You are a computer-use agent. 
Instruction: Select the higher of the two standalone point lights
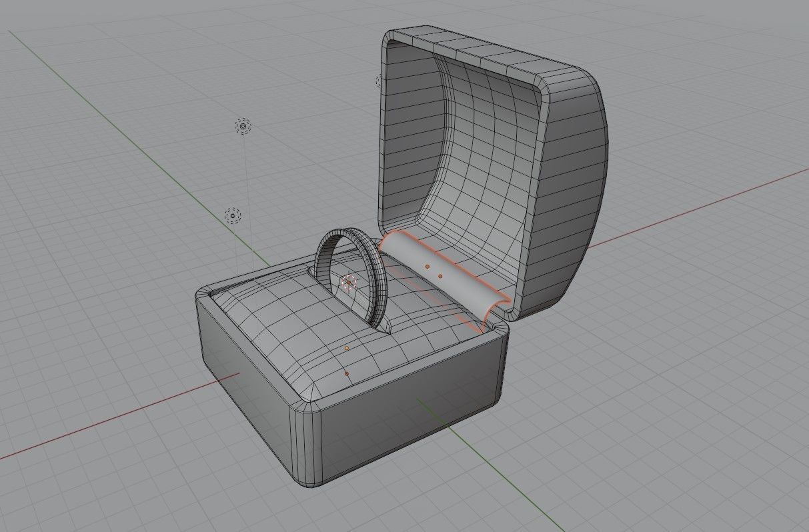coord(243,126)
